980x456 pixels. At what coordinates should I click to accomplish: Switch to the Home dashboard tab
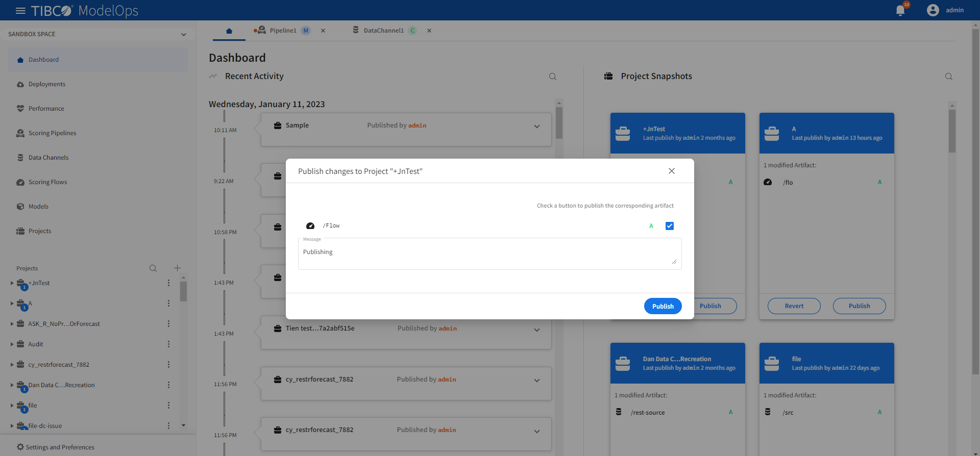[229, 31]
